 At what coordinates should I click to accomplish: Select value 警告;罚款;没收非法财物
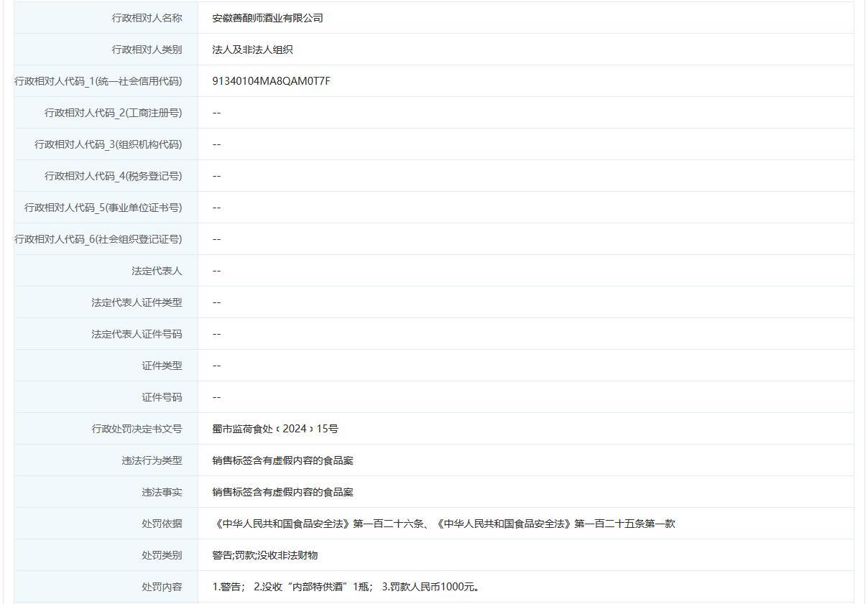265,555
